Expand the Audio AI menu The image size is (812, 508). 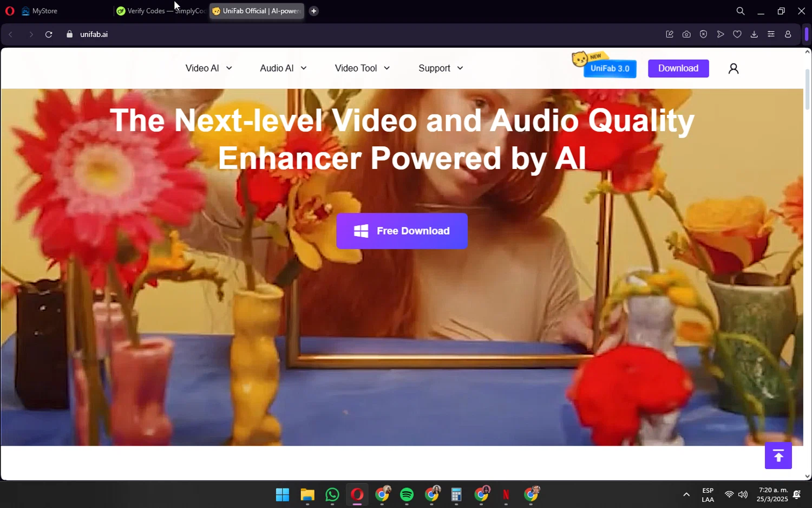tap(284, 68)
